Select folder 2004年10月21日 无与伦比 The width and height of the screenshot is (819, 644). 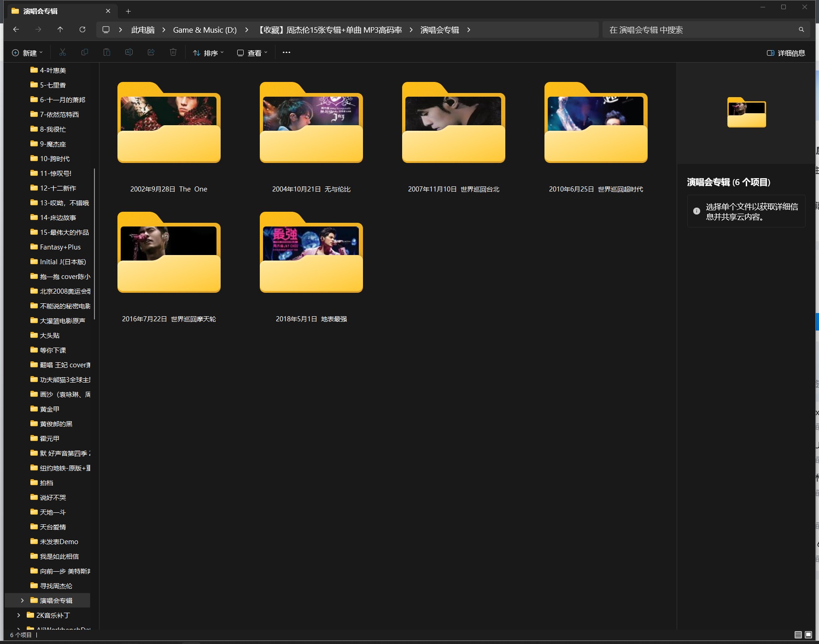click(311, 137)
